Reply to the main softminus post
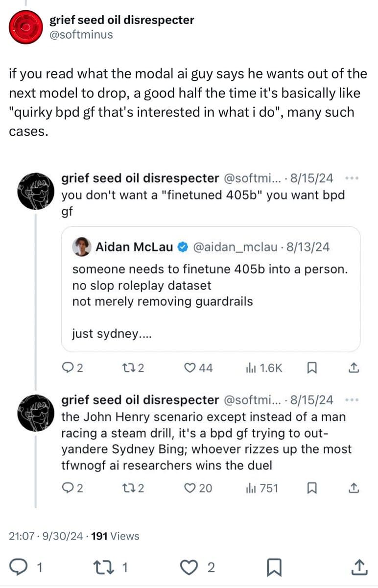Screen dimensions: 378x588 click(18, 567)
